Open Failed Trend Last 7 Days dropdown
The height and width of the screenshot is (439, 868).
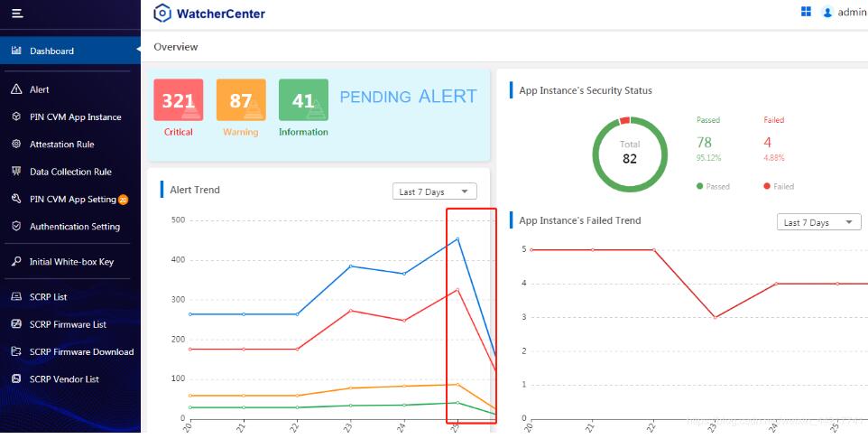click(x=819, y=222)
